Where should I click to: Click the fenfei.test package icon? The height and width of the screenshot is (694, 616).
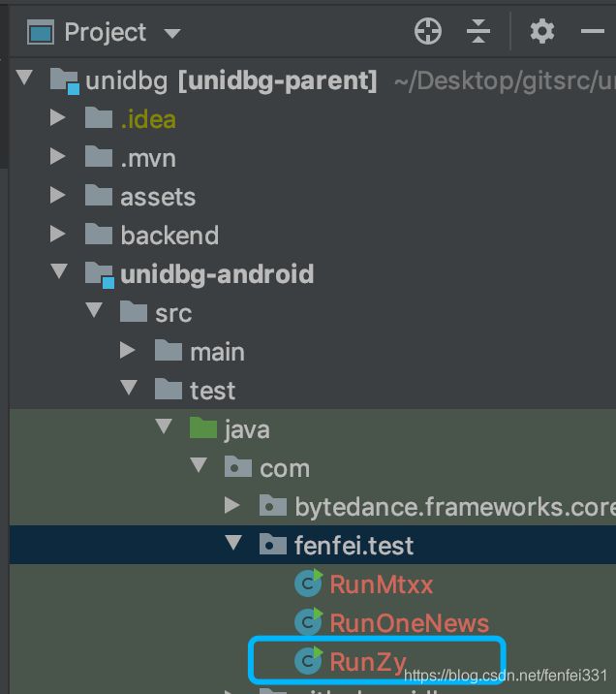273,545
